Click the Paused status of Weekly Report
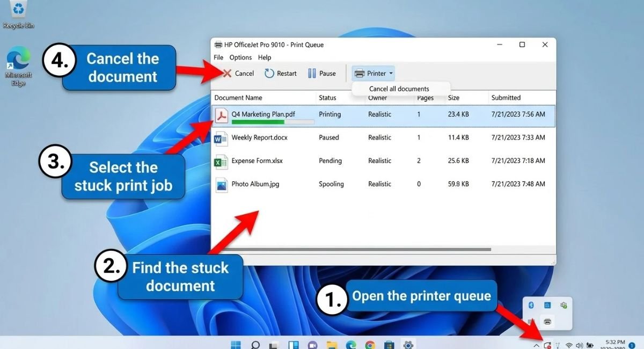 [x=329, y=137]
